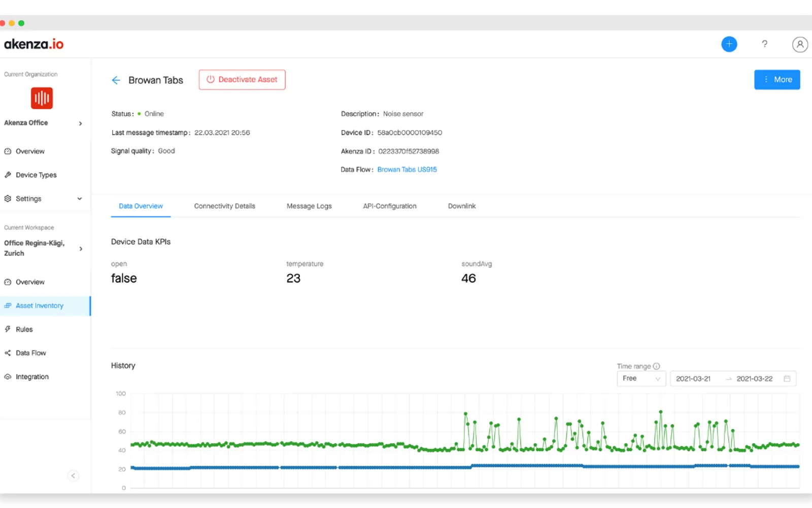The height and width of the screenshot is (508, 812).
Task: Follow the Browan Tabs US915 data flow link
Action: 407,170
